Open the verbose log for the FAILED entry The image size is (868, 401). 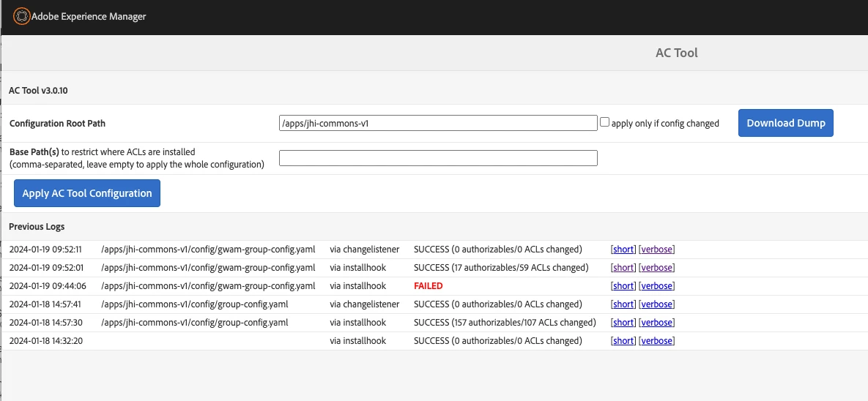pyautogui.click(x=656, y=286)
